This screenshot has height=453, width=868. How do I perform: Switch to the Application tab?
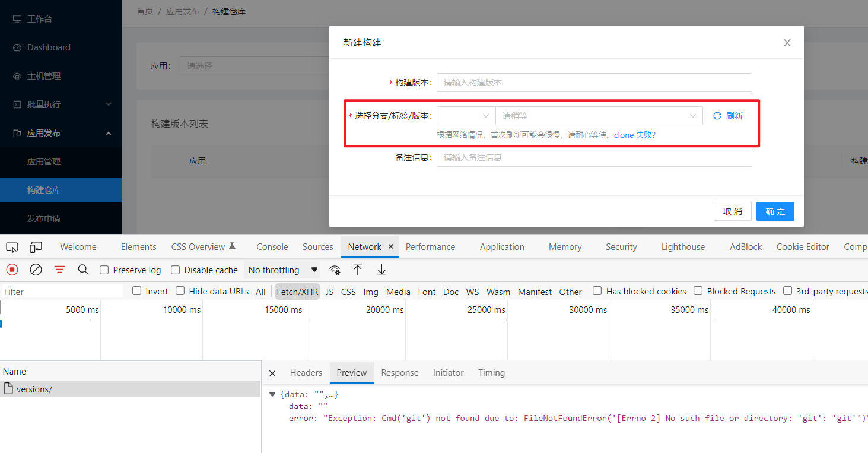point(502,247)
